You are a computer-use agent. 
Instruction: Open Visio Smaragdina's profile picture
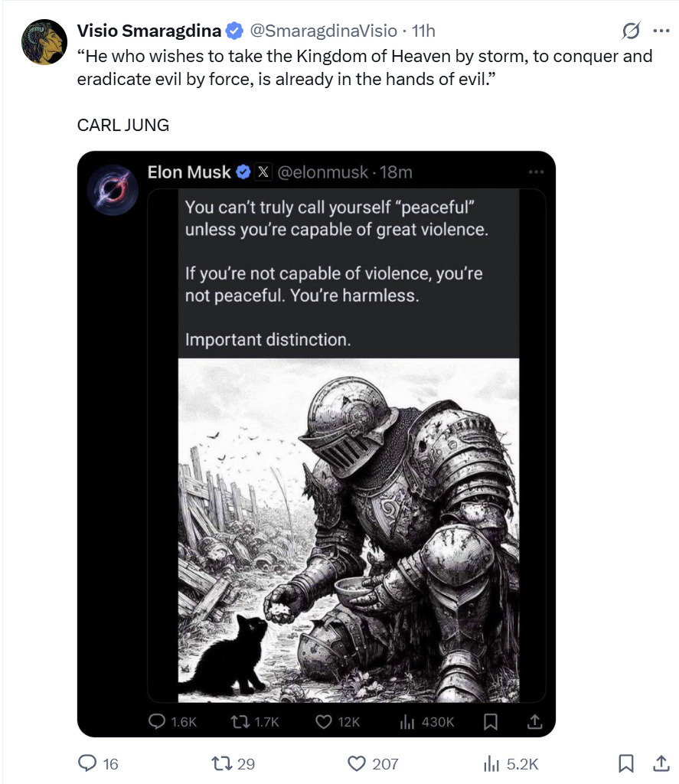[x=44, y=41]
